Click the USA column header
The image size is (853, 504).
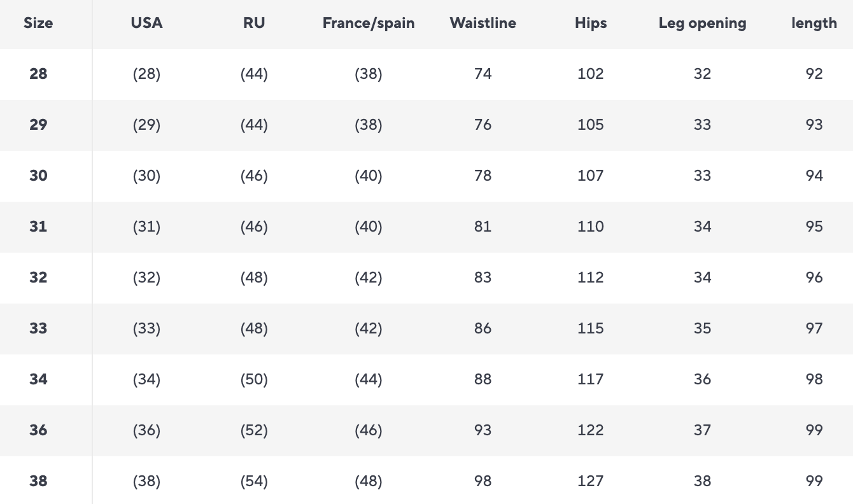(146, 24)
